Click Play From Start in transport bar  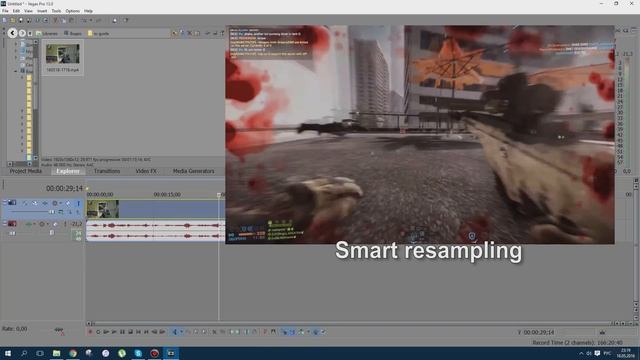tap(106, 332)
